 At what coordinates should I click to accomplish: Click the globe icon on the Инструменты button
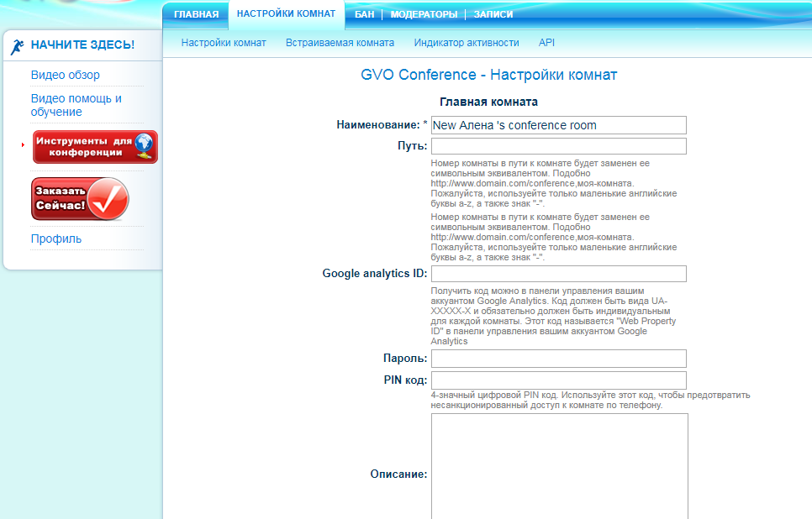145,145
